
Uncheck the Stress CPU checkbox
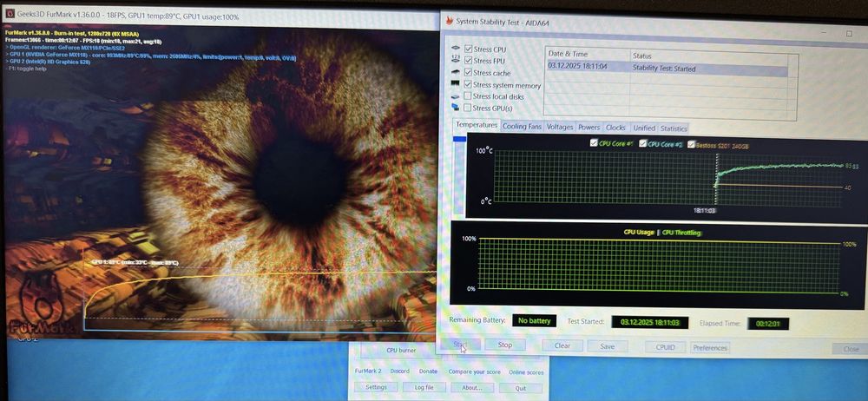coord(469,49)
